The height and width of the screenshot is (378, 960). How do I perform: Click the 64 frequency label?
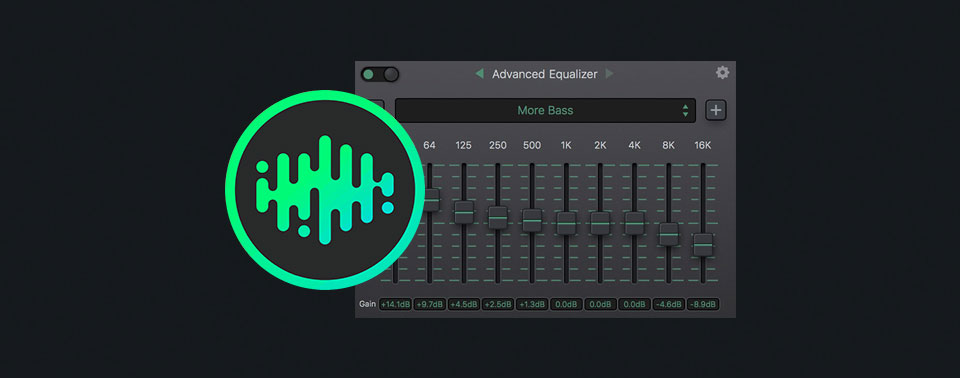(x=429, y=146)
